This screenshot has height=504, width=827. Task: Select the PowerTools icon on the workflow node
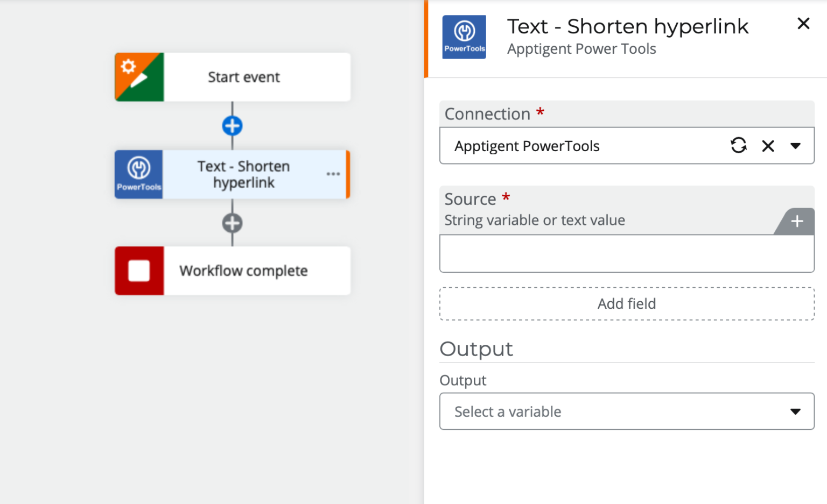pyautogui.click(x=138, y=174)
